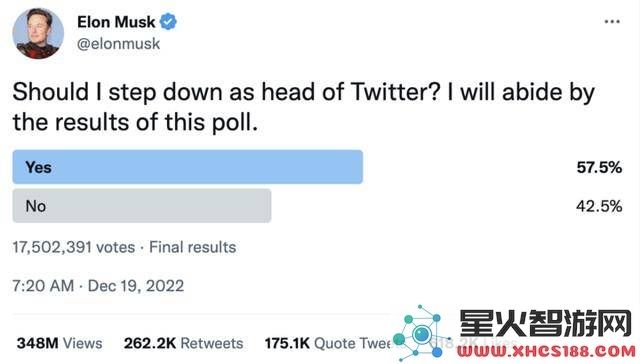Click the Final results label
This screenshot has width=640, height=364.
(193, 247)
